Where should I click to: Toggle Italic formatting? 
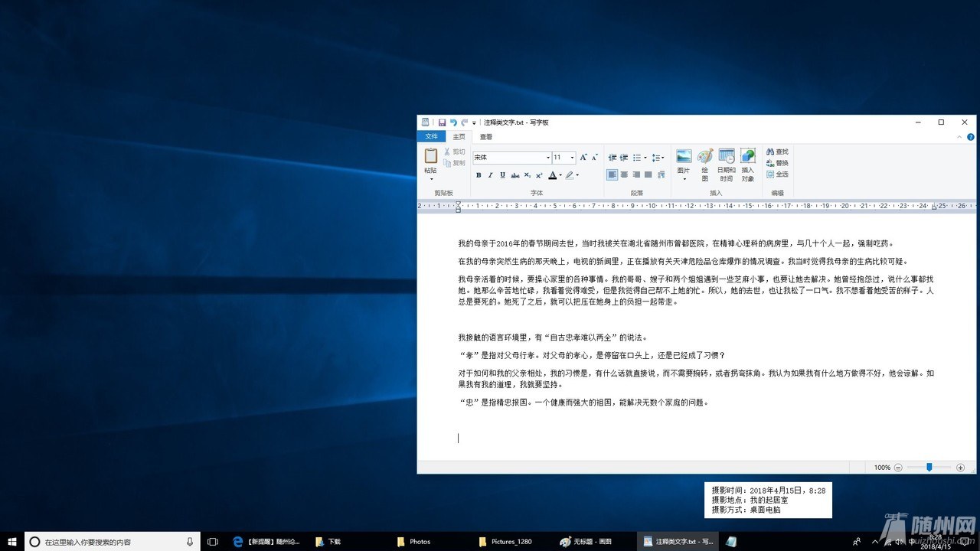tap(491, 175)
